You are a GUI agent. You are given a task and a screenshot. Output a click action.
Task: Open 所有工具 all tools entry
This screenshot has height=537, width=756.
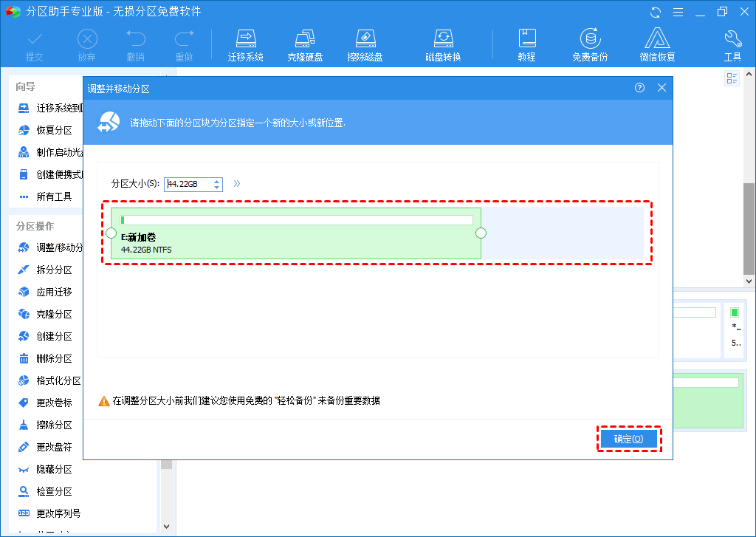point(45,197)
